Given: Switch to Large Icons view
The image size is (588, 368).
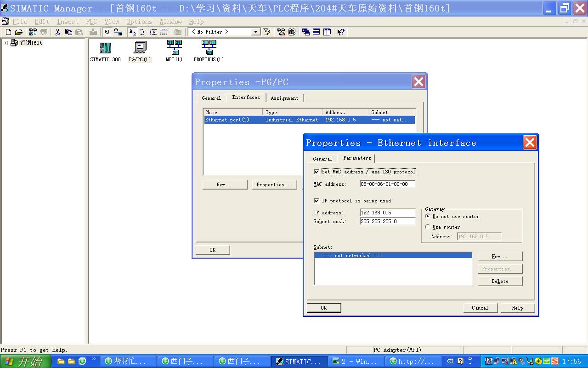Looking at the screenshot, I should (x=132, y=32).
